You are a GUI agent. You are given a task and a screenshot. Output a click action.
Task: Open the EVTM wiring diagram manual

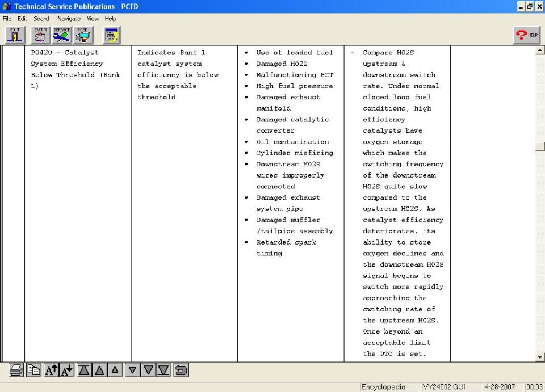[x=40, y=35]
